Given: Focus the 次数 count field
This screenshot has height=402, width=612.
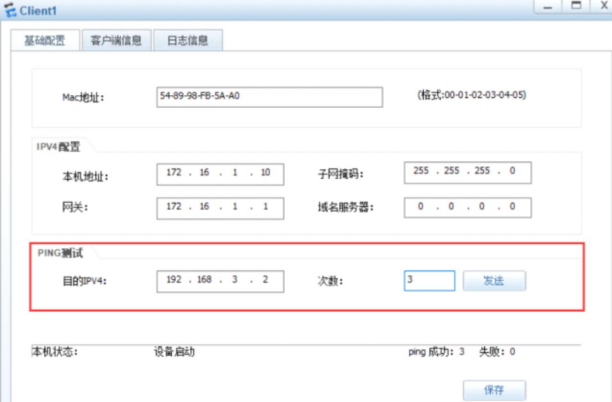Looking at the screenshot, I should 429,280.
